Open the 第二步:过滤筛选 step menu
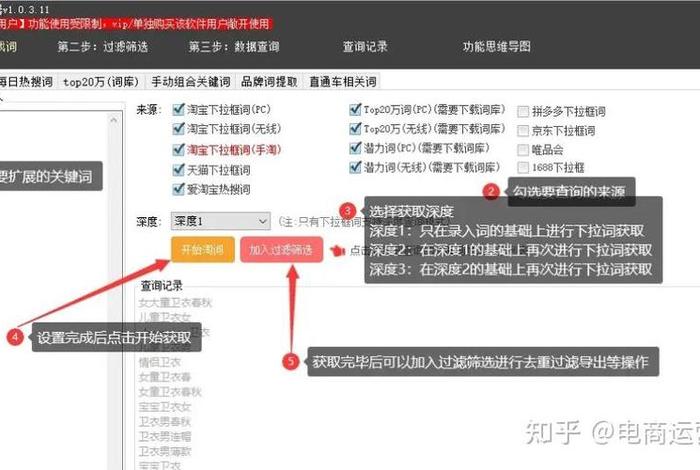Image resolution: width=700 pixels, height=470 pixels. click(103, 46)
